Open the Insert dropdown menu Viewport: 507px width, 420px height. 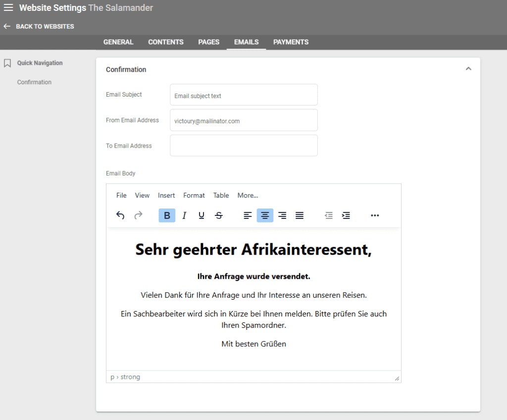[166, 195]
